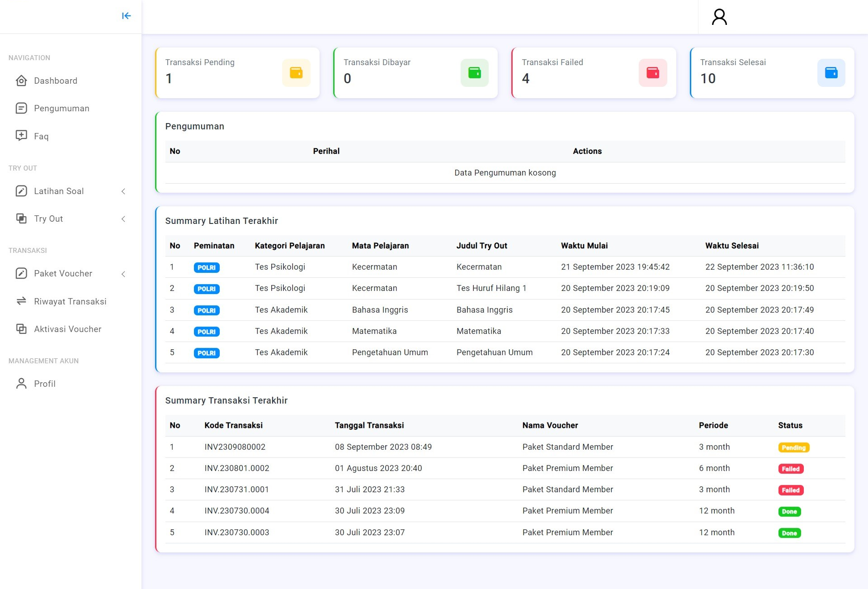Click transaction code INV2309080002
868x589 pixels.
pyautogui.click(x=235, y=447)
